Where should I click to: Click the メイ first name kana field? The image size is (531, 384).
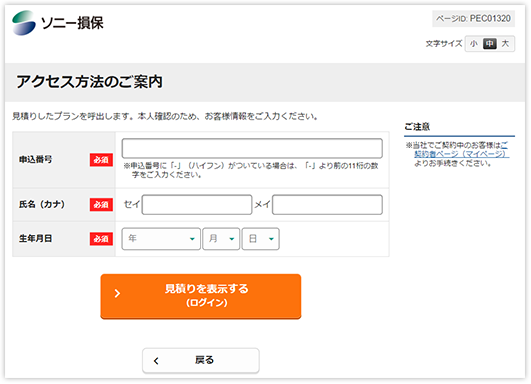[327, 205]
